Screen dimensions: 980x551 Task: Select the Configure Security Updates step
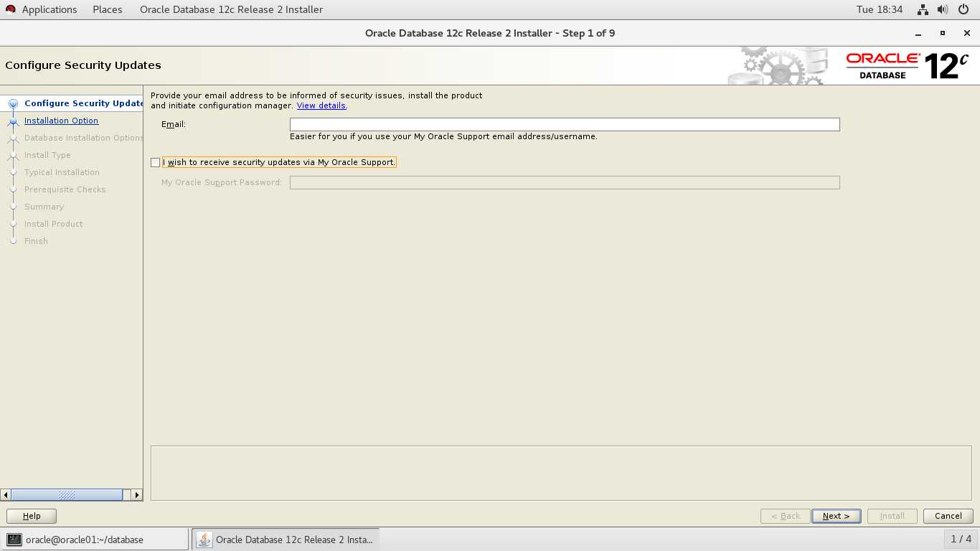coord(83,103)
